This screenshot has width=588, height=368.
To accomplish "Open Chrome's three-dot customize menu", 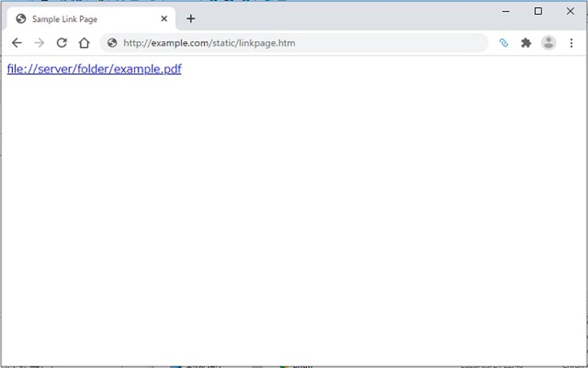I will 571,43.
